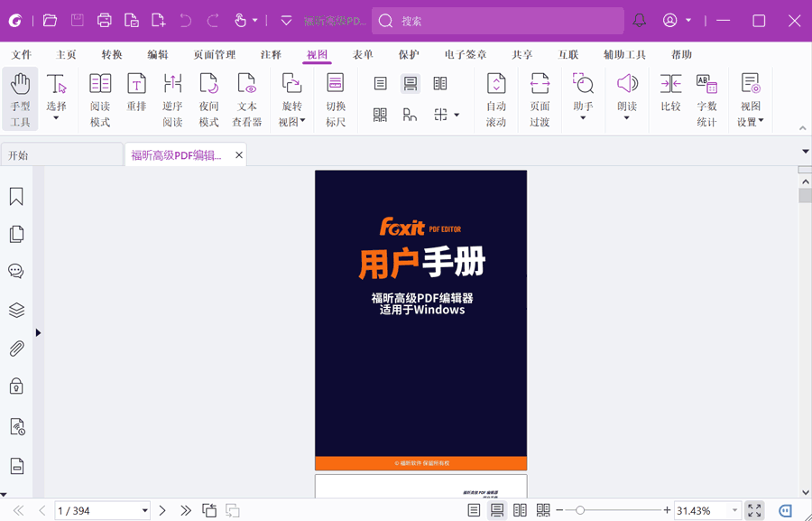Switch to facing pages layout in the ribbon
The image size is (812, 521).
440,83
